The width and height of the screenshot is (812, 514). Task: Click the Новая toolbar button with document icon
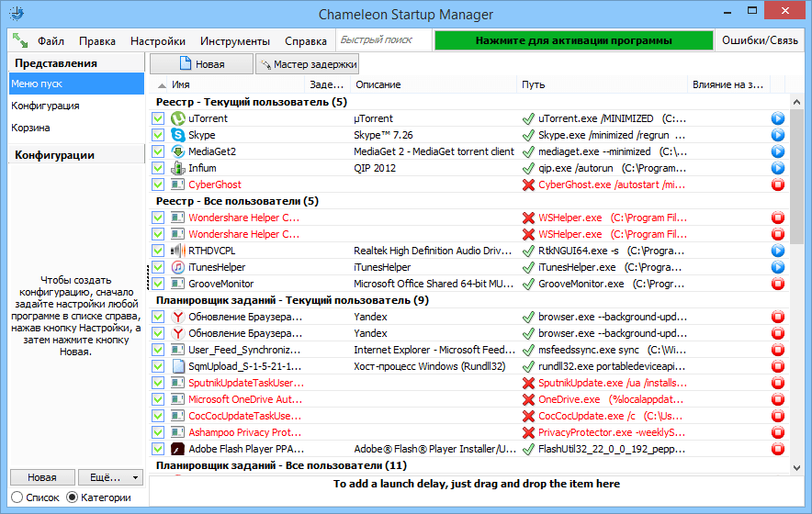coord(201,63)
